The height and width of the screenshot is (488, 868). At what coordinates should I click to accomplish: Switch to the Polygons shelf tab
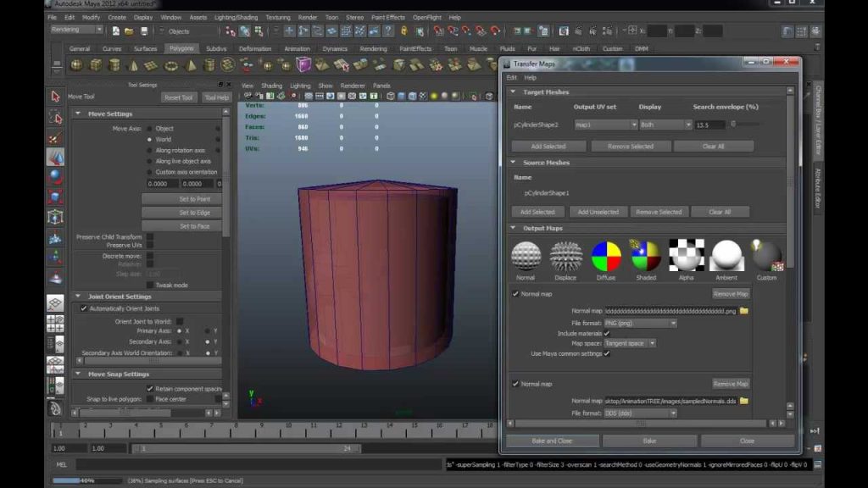[181, 48]
